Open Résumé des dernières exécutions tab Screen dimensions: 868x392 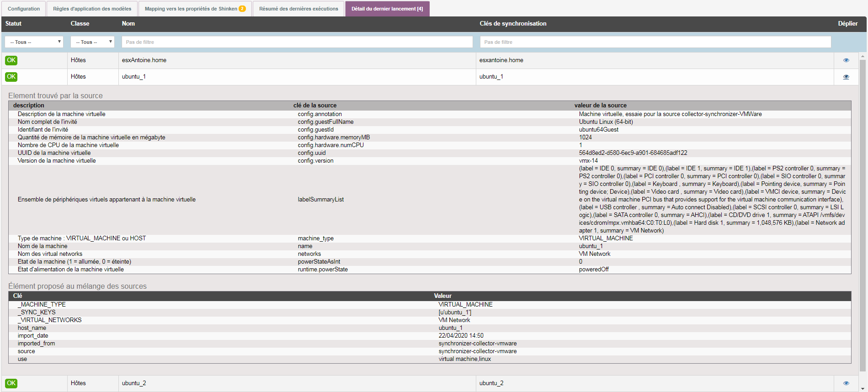(298, 9)
